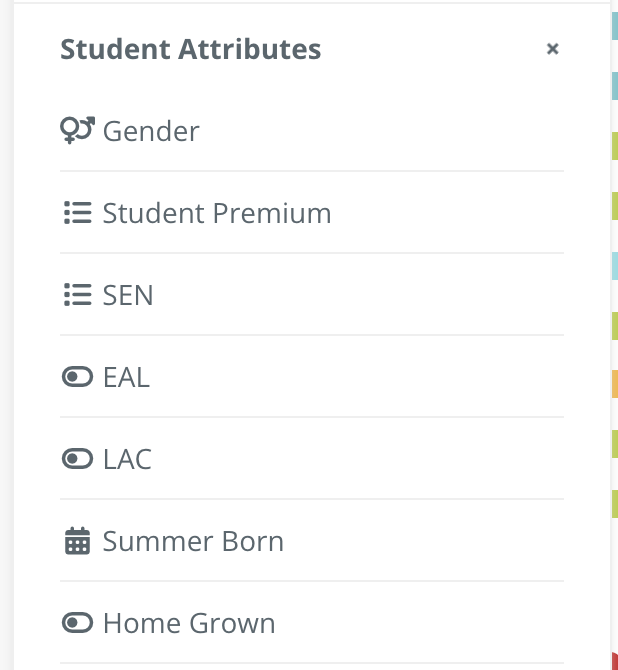Click the orange color bar at right edge

(615, 384)
